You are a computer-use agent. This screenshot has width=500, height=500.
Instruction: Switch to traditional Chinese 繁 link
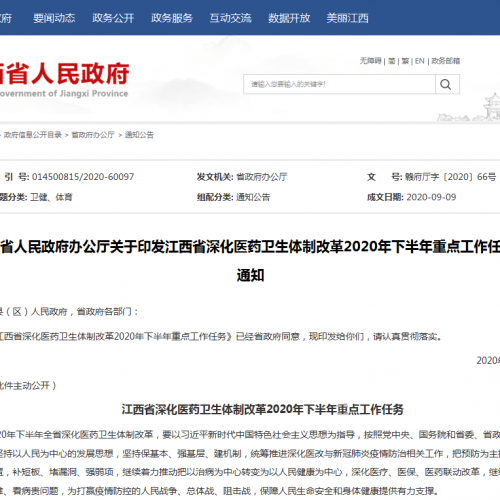[x=405, y=61]
